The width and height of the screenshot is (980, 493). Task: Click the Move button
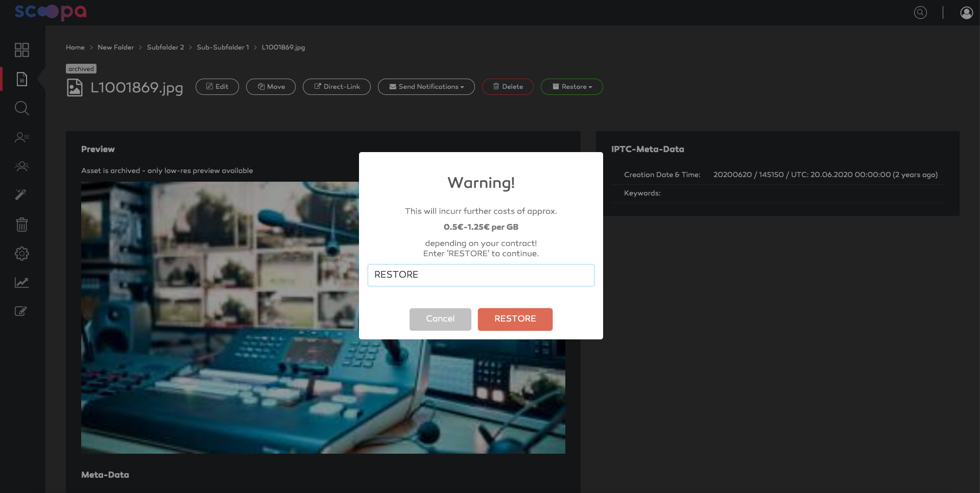pos(271,87)
